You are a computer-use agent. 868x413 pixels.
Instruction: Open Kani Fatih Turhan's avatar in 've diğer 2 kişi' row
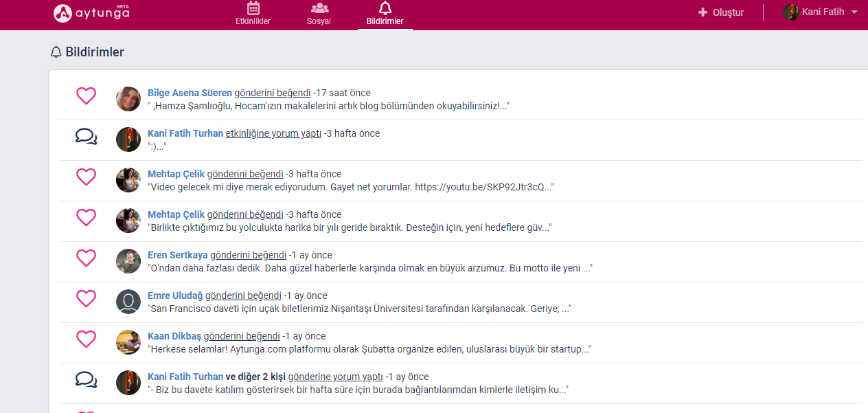tap(128, 383)
